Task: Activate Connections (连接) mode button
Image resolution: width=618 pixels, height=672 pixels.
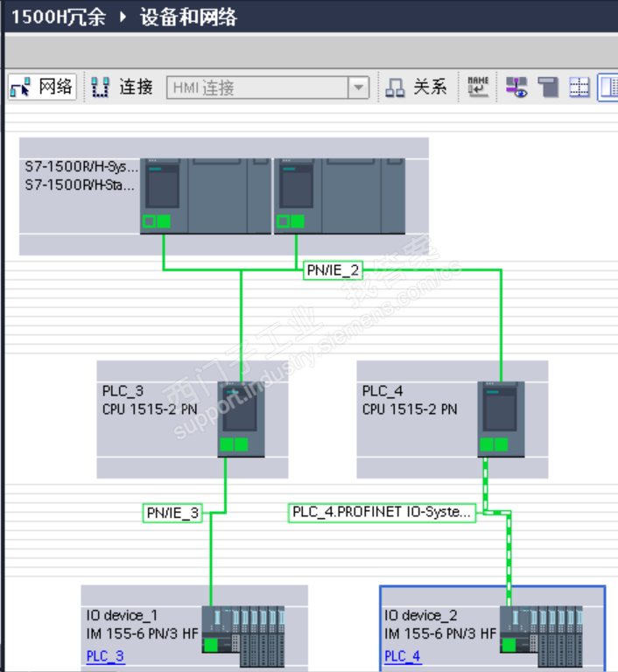Action: (x=123, y=87)
